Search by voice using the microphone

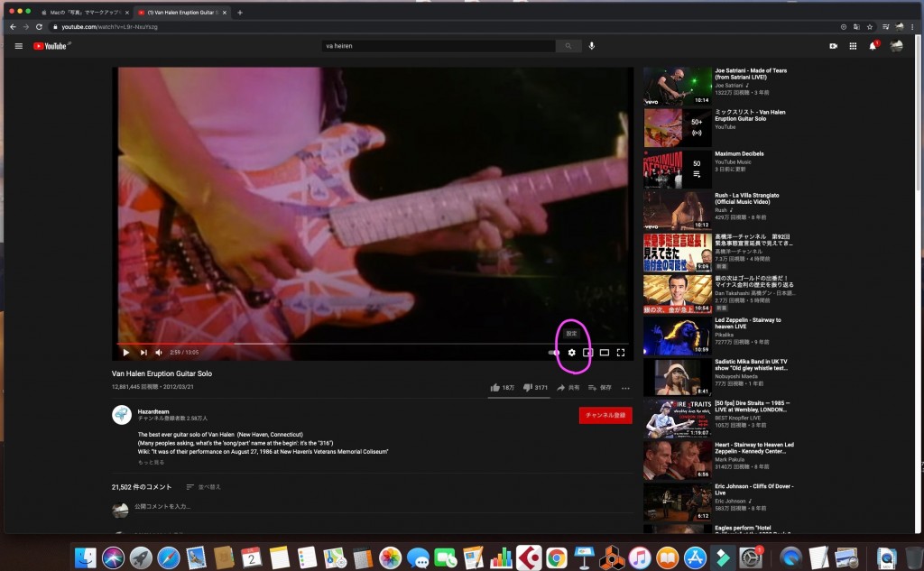(x=592, y=46)
